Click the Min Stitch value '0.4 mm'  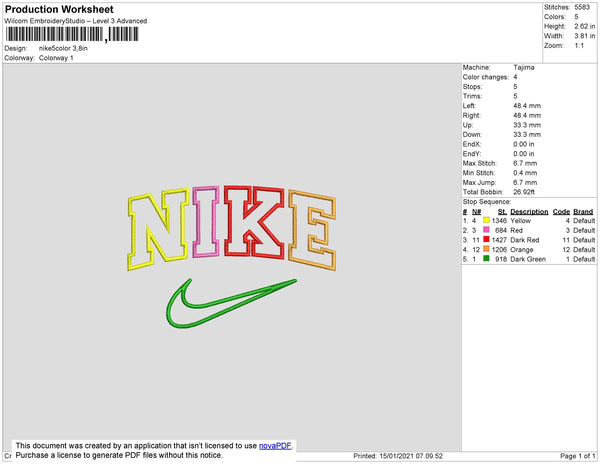point(525,173)
